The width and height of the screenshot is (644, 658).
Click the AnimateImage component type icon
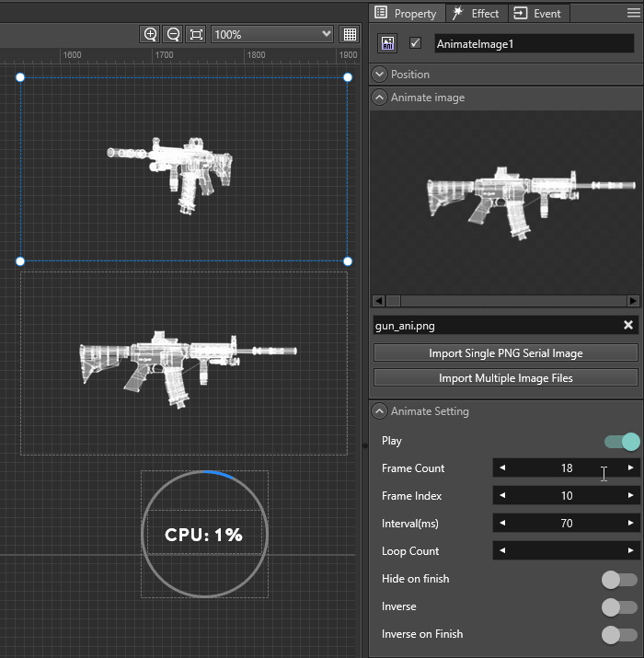tap(387, 43)
